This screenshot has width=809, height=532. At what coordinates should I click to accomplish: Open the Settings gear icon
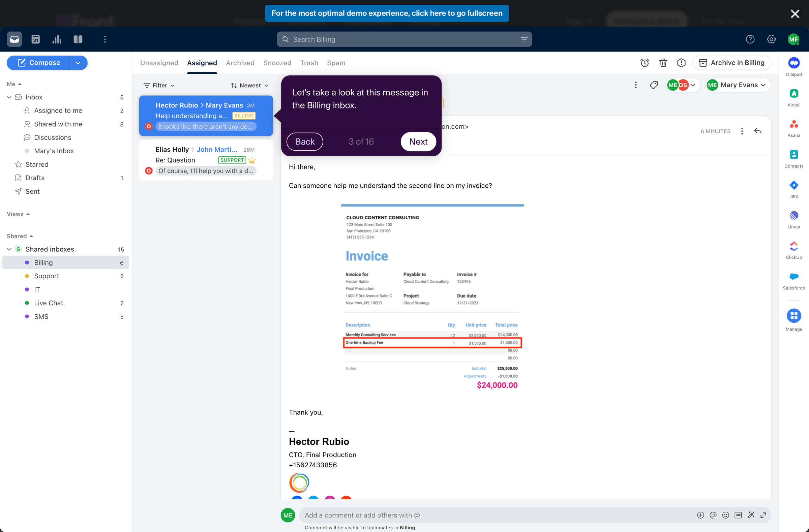771,39
